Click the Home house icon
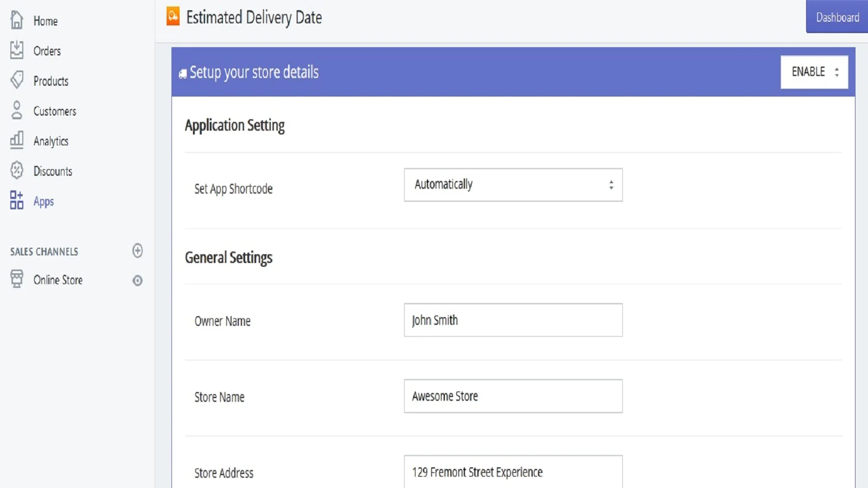Viewport: 868px width, 488px height. pyautogui.click(x=17, y=20)
